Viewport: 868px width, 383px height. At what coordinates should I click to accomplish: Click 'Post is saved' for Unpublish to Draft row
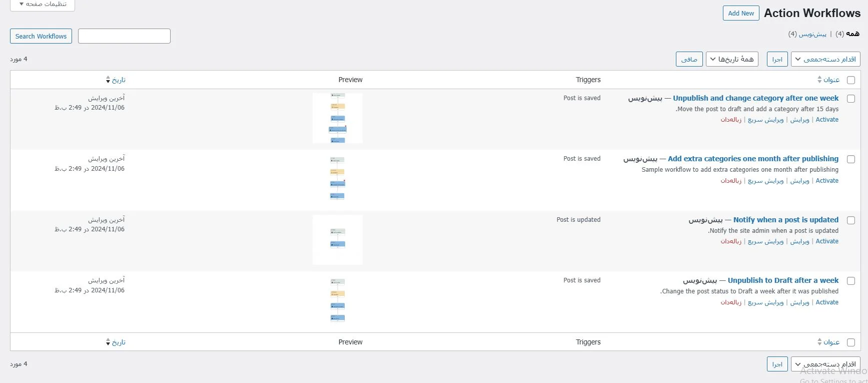click(582, 280)
